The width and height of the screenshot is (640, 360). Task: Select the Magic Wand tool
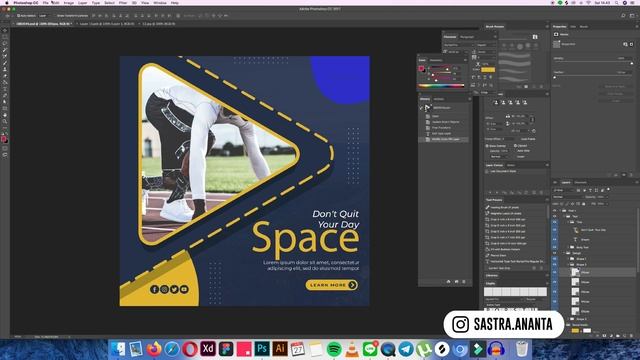point(5,50)
